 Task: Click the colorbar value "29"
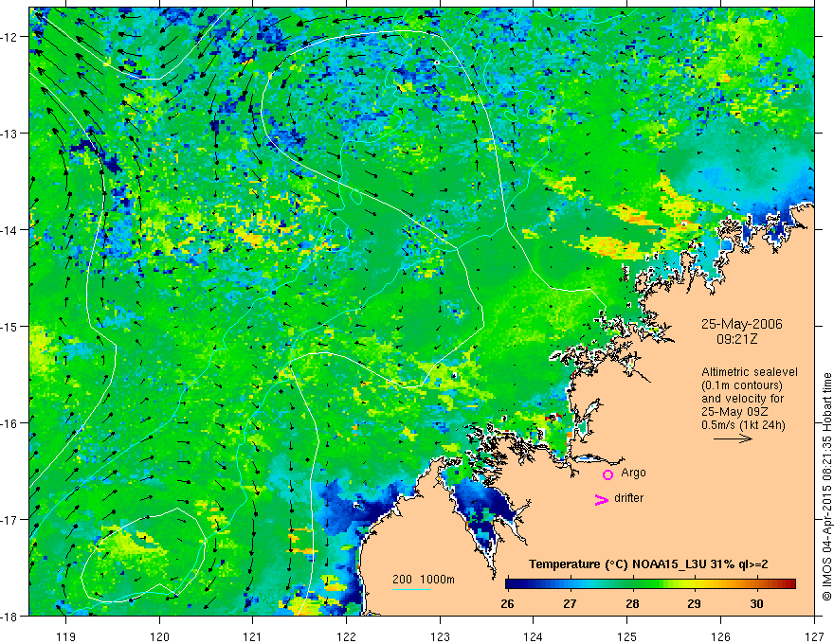[x=694, y=603]
